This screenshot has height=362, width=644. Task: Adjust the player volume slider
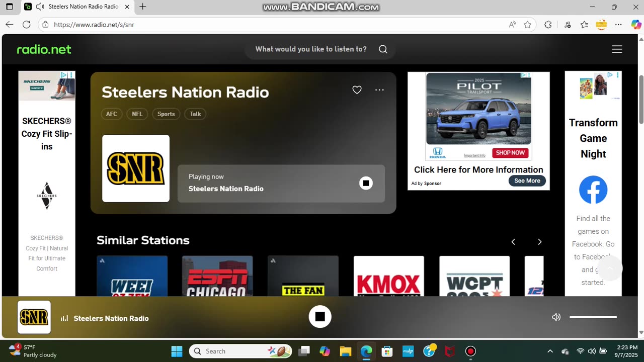(593, 317)
